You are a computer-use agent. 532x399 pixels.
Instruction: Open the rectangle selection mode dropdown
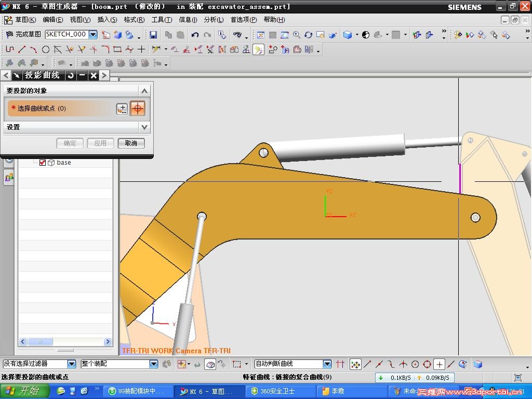tap(246, 364)
